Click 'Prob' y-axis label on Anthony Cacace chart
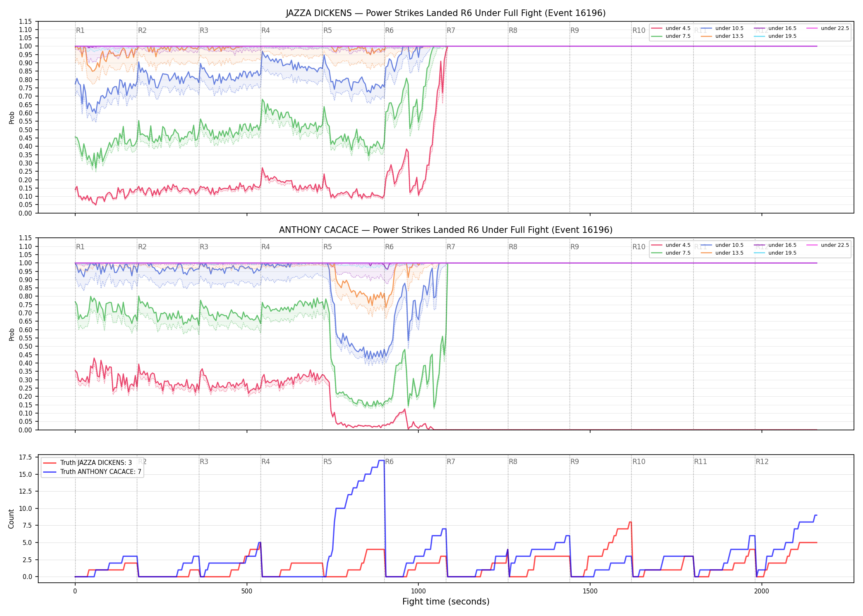The image size is (863, 616). coord(12,334)
